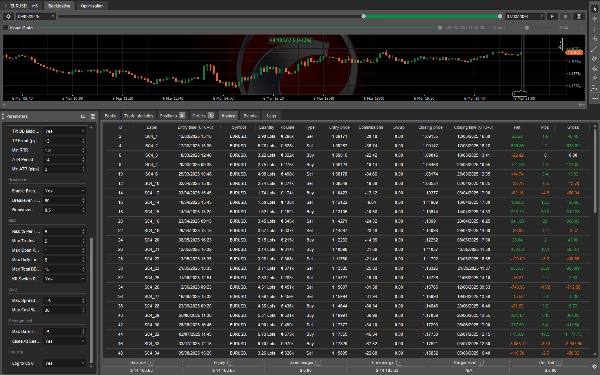Click the green profit label at chart top
The width and height of the screenshot is (600, 375).
pos(291,40)
